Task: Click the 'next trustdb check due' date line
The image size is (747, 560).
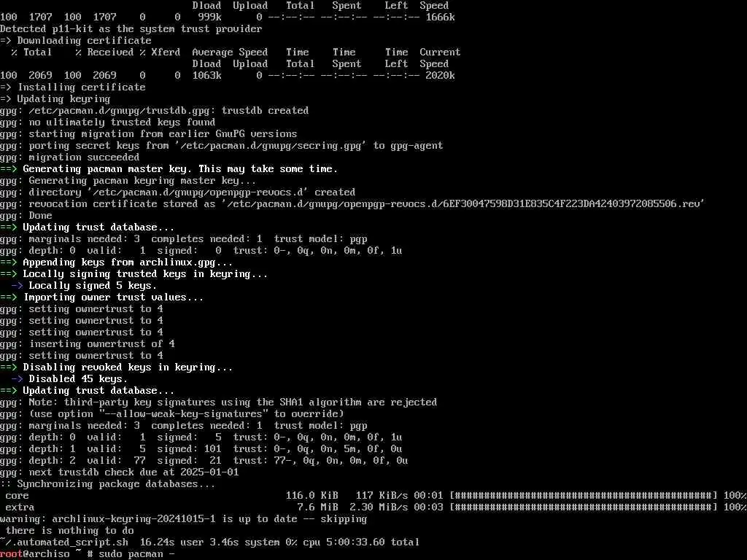Action: [x=120, y=472]
